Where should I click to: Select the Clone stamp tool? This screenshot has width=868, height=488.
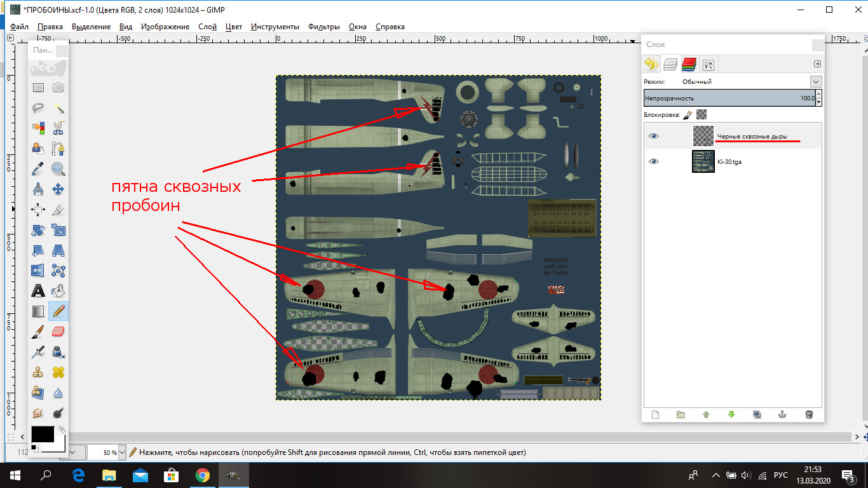[38, 372]
